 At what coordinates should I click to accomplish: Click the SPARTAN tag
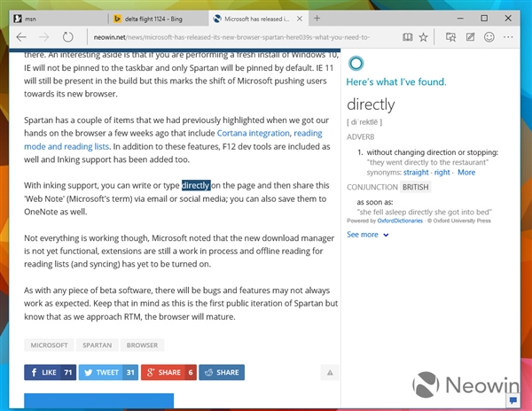click(x=97, y=345)
